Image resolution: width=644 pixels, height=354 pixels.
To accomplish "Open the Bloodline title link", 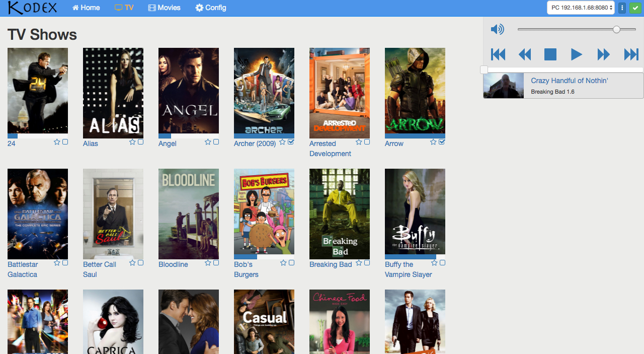I will coord(173,264).
